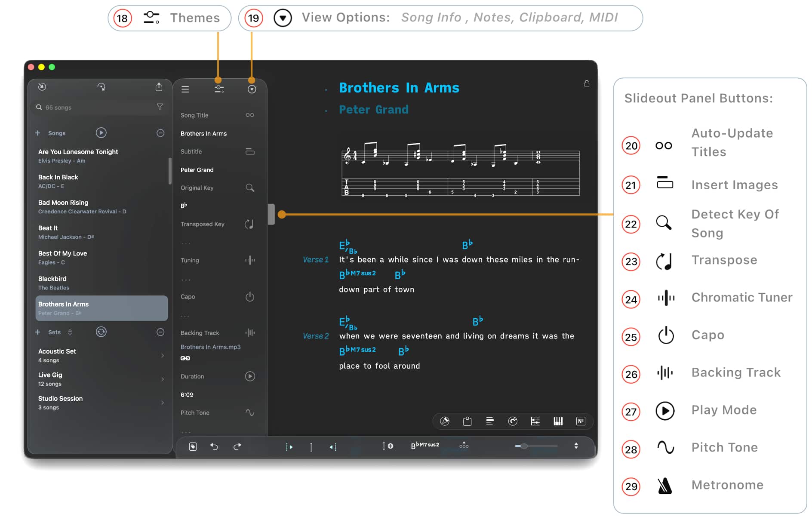Open the notes lines icon in floating toolbar
Screen dimensions: 812x526
490,421
